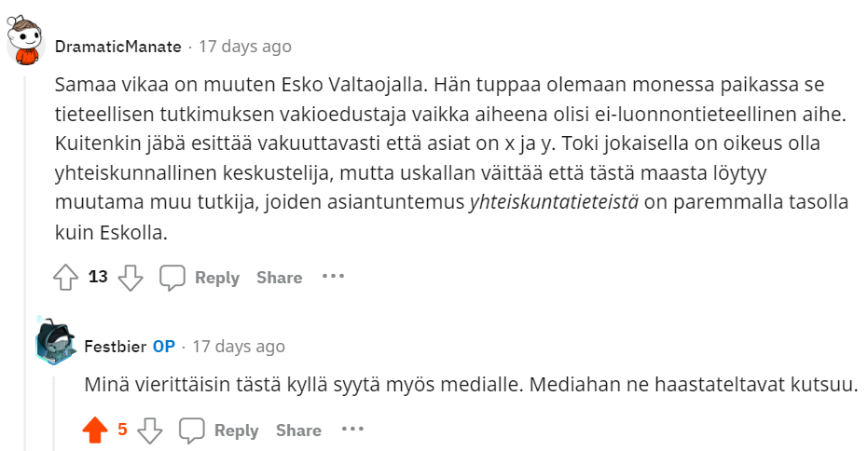868x451 pixels.
Task: Click the blue OP badge next to Festbier
Action: click(164, 346)
